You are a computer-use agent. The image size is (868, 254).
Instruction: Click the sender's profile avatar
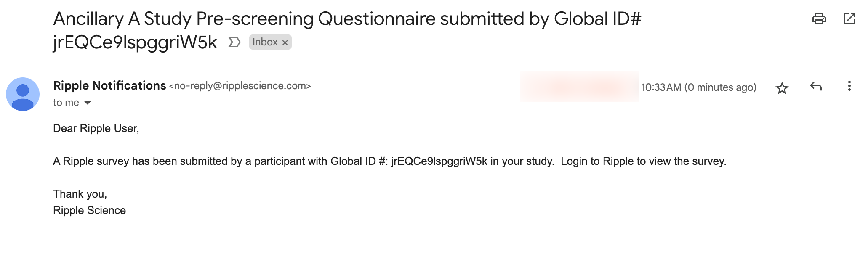point(23,94)
